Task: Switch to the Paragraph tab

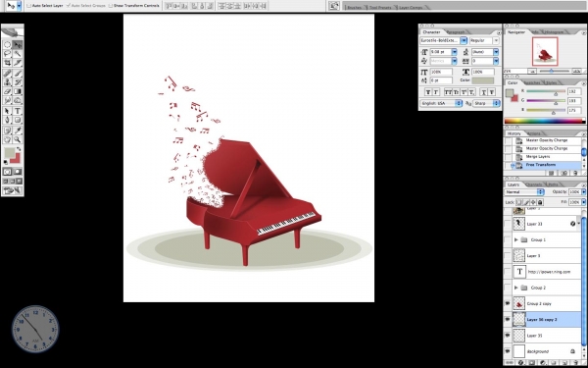Action: [456, 32]
